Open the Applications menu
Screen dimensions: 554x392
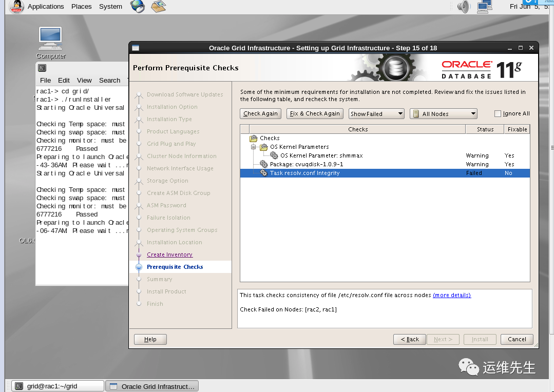coord(46,6)
